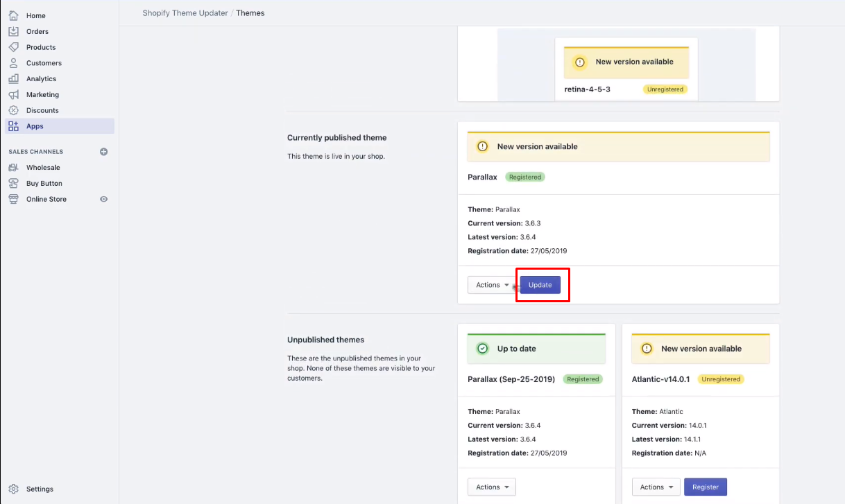View online store via eye icon
Screen dimensions: 845x504
point(104,199)
